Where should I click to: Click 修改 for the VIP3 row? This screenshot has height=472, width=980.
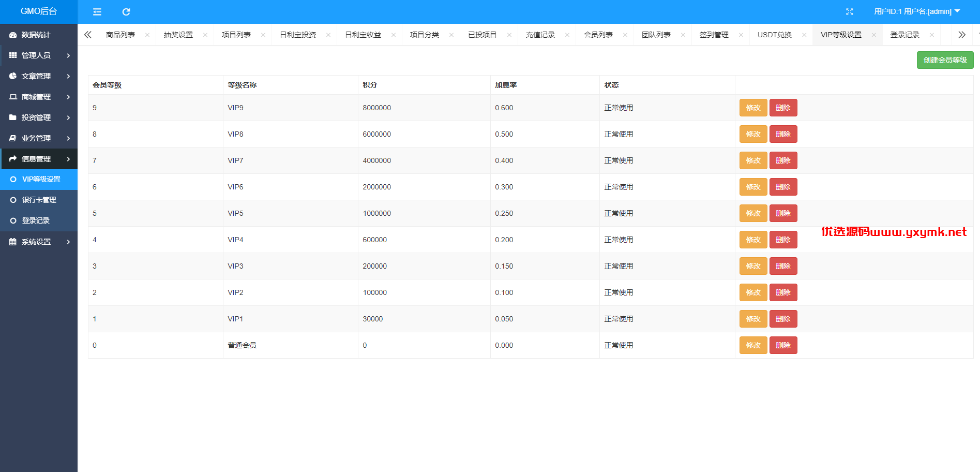point(753,266)
